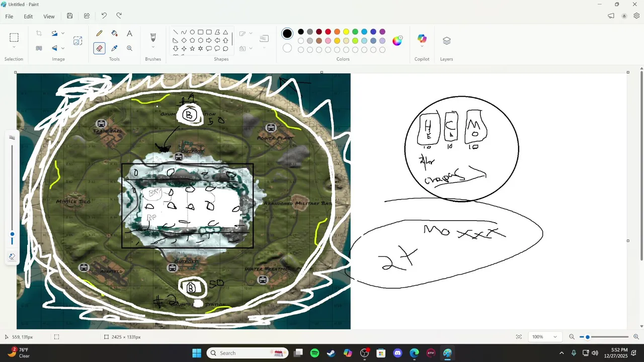Select the rectangular Selection tool

[x=14, y=37]
